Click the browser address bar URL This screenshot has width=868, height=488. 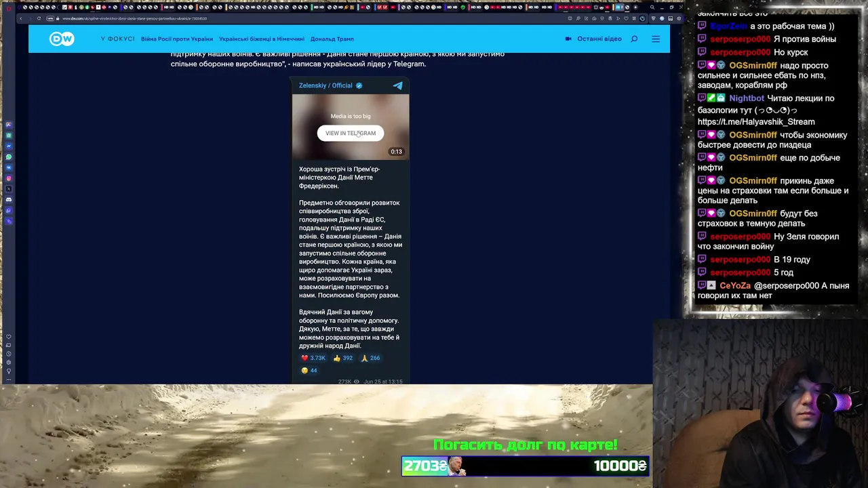click(x=135, y=18)
